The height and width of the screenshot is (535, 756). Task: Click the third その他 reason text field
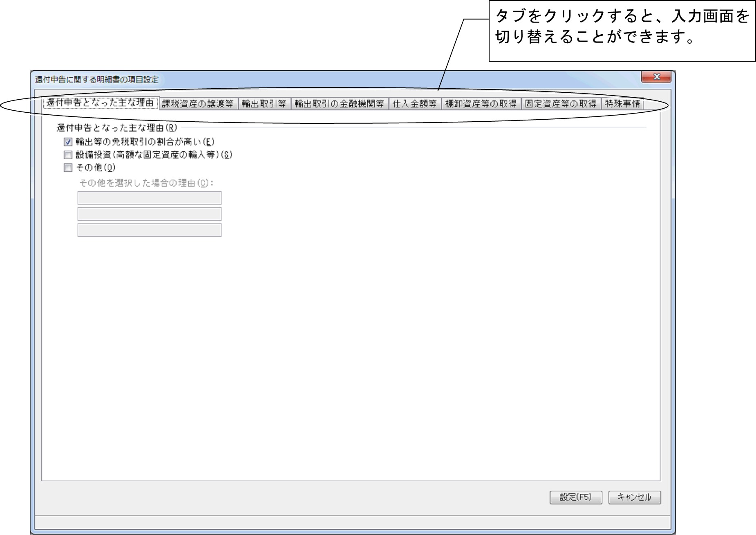pos(150,230)
